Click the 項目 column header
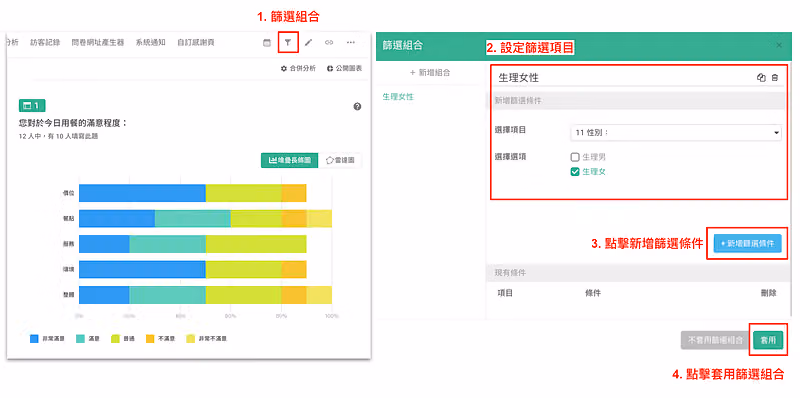Screen dimensions: 800x398 click(505, 293)
